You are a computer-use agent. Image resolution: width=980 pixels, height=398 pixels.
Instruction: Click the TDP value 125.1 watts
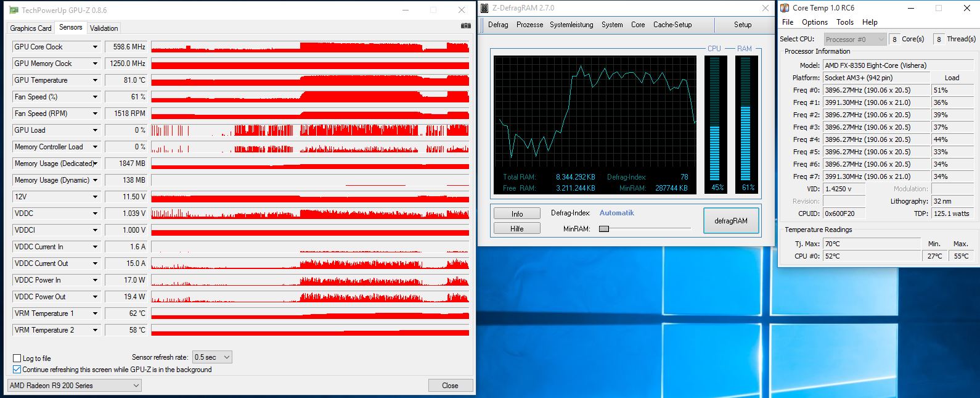[x=952, y=214]
